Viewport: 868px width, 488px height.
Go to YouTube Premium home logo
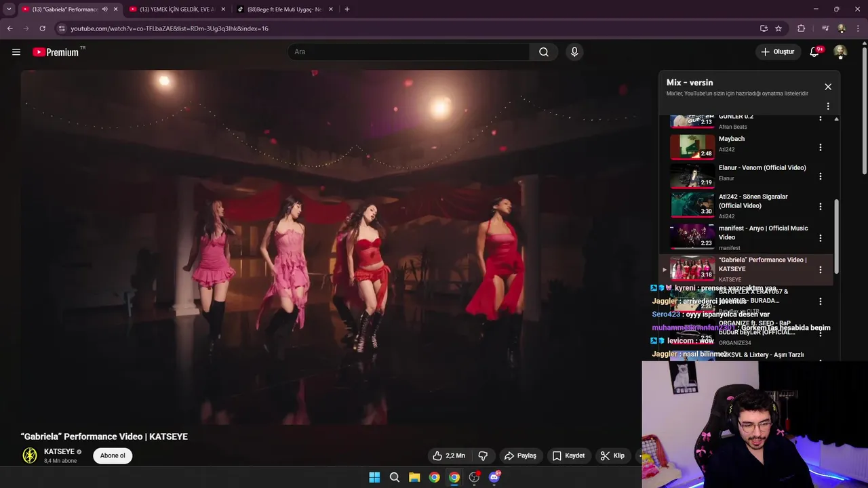(x=56, y=52)
